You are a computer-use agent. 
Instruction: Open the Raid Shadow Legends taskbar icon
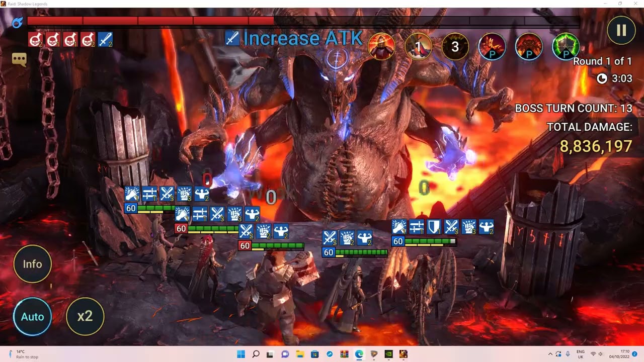(x=403, y=354)
